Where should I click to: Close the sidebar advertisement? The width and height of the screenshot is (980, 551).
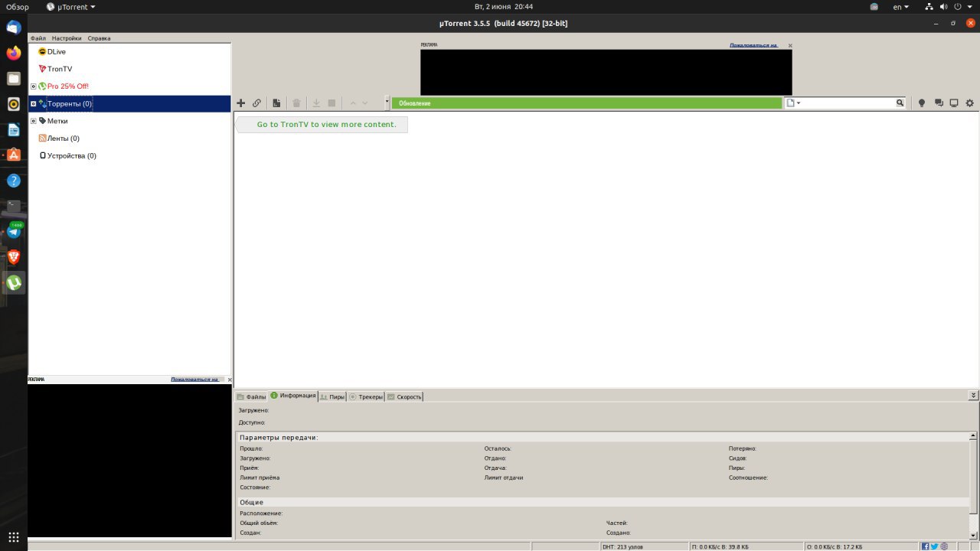tap(228, 380)
